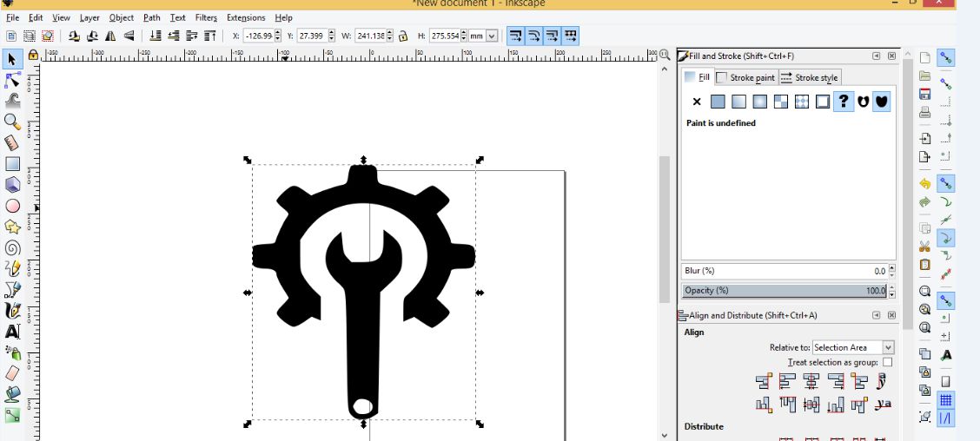Set fill to No paint (X)
This screenshot has width=980, height=441.
tap(697, 102)
